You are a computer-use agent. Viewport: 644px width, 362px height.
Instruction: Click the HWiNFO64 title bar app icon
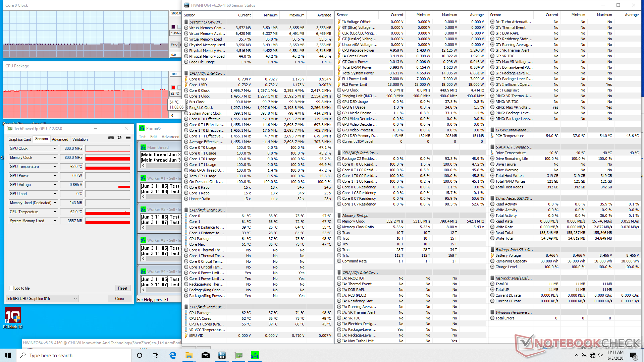[186, 5]
